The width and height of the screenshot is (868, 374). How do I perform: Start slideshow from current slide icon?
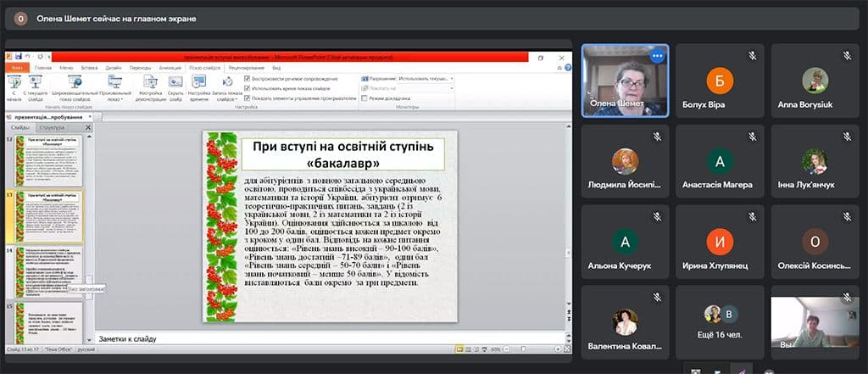(x=36, y=82)
